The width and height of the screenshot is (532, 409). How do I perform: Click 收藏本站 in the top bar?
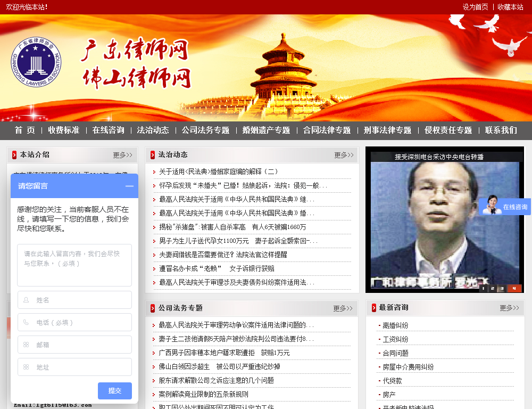point(510,7)
